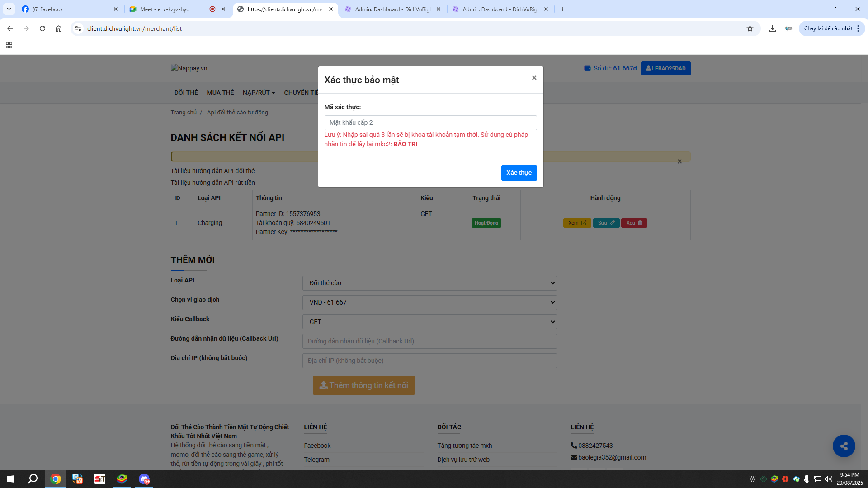This screenshot has height=488, width=868.
Task: Open Chrome tab search dropdown arrow
Action: pos(9,9)
